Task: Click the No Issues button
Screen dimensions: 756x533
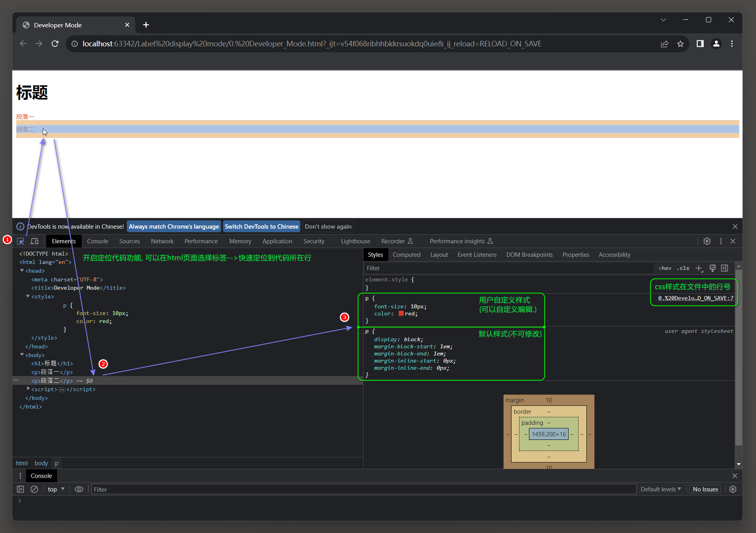Action: click(705, 489)
